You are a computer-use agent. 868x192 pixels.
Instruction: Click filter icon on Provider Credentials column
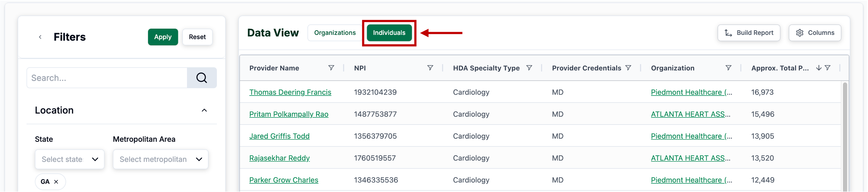point(628,68)
